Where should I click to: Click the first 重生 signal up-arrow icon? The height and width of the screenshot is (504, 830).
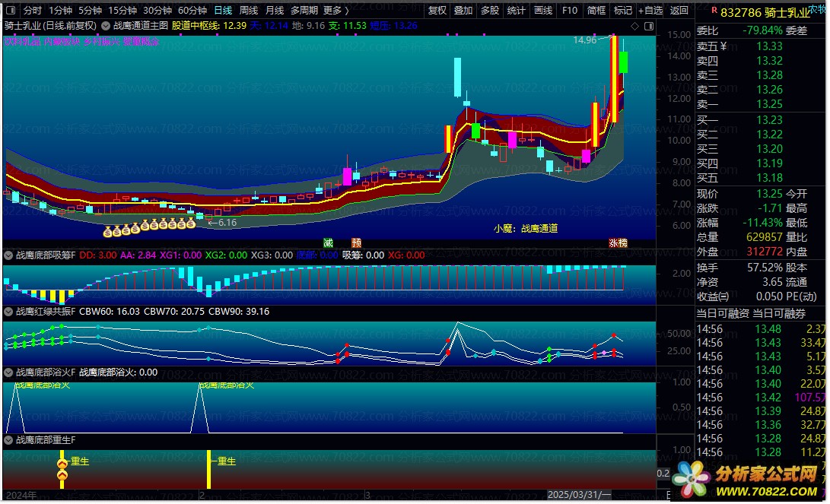62,464
